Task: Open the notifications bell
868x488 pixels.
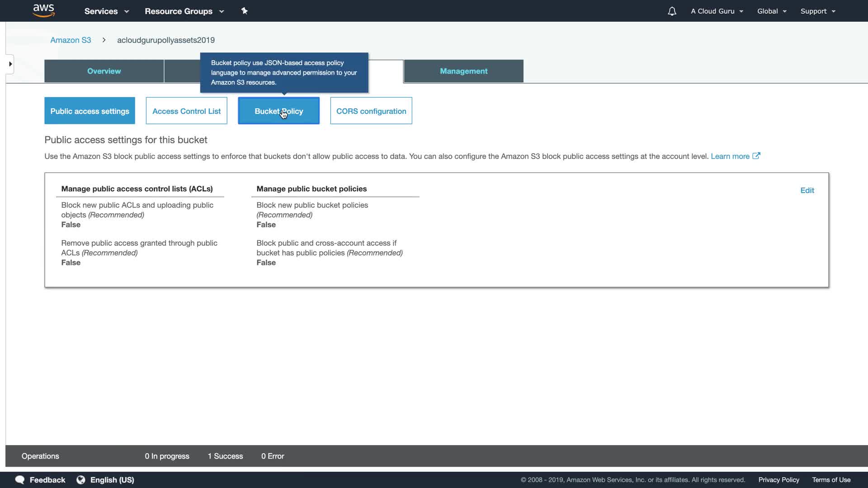Action: [x=672, y=11]
